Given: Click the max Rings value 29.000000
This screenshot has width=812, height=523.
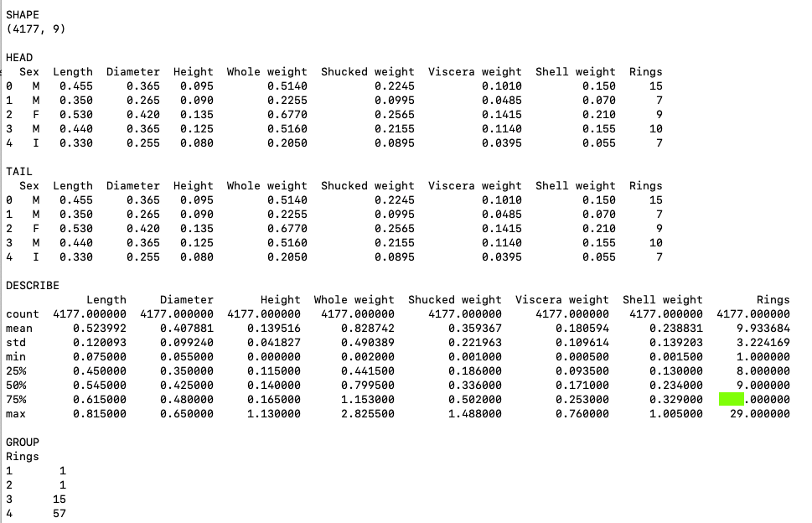Looking at the screenshot, I should click(759, 414).
